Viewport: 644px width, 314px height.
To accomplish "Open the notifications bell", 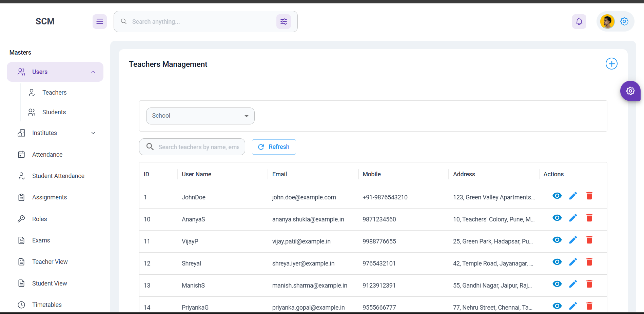I will (579, 22).
